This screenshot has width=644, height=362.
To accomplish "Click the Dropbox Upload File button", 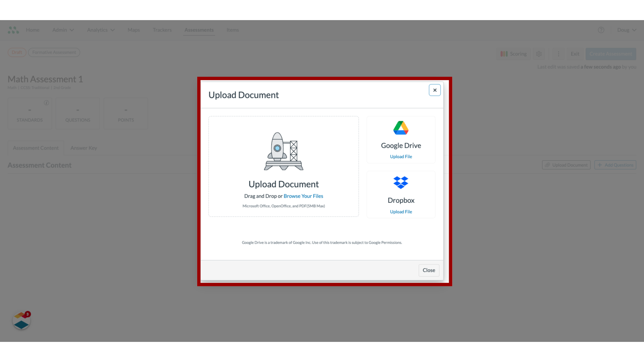I will pos(401,211).
